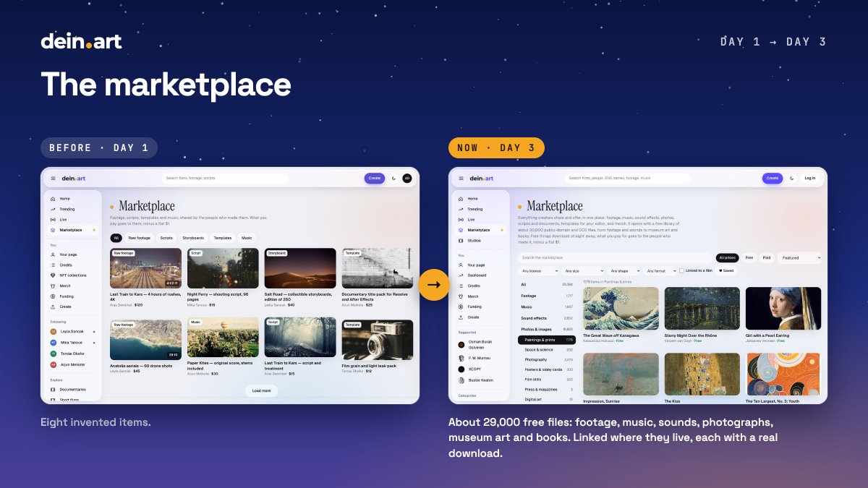This screenshot has width=868, height=488.
Task: Open Your page icon in the Day 1 sidebar
Action: click(53, 254)
